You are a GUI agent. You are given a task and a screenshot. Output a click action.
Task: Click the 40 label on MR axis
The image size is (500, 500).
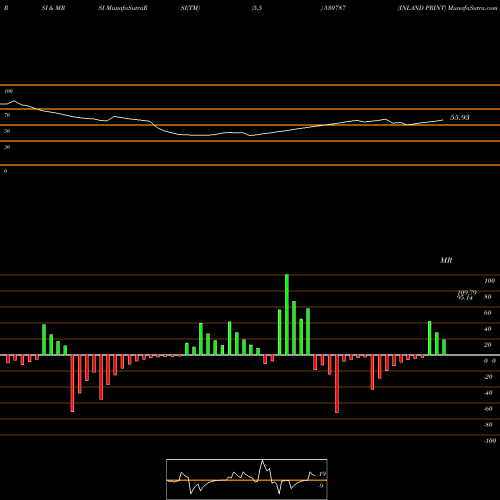pos(488,329)
